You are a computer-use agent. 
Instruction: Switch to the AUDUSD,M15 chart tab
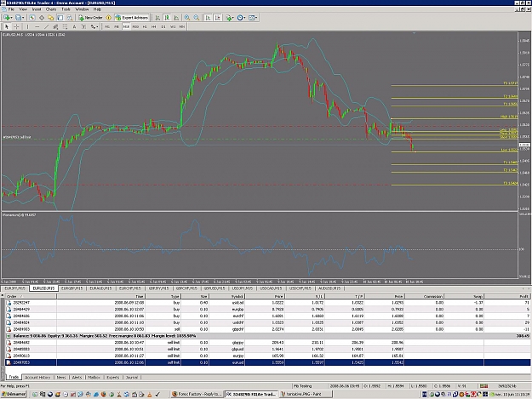pos(329,288)
